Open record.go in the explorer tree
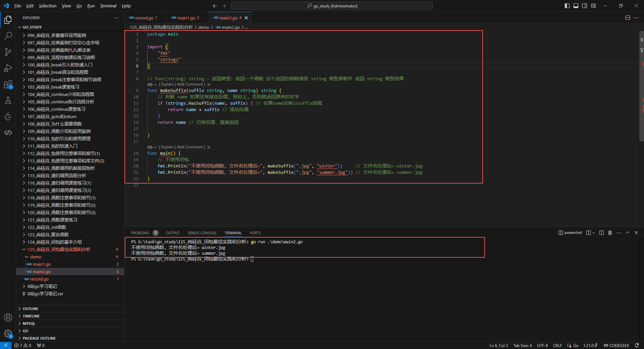The height and width of the screenshot is (349, 644). [x=70, y=279]
